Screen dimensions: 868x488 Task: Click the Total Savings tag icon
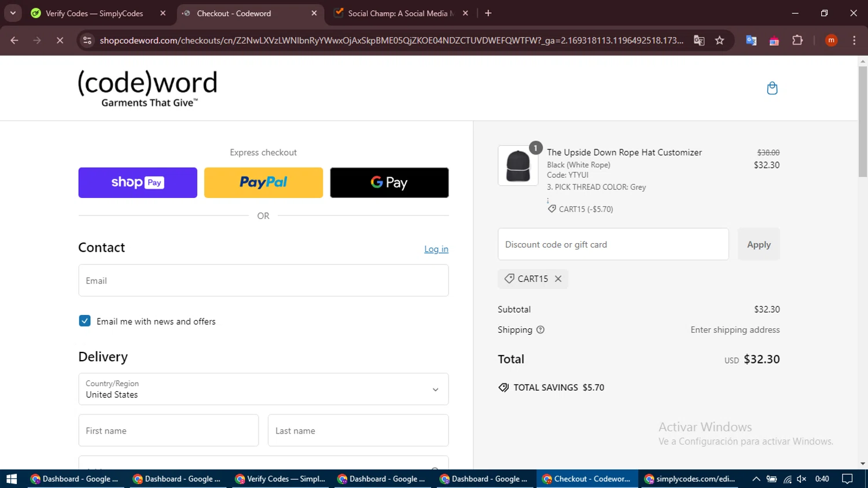503,387
